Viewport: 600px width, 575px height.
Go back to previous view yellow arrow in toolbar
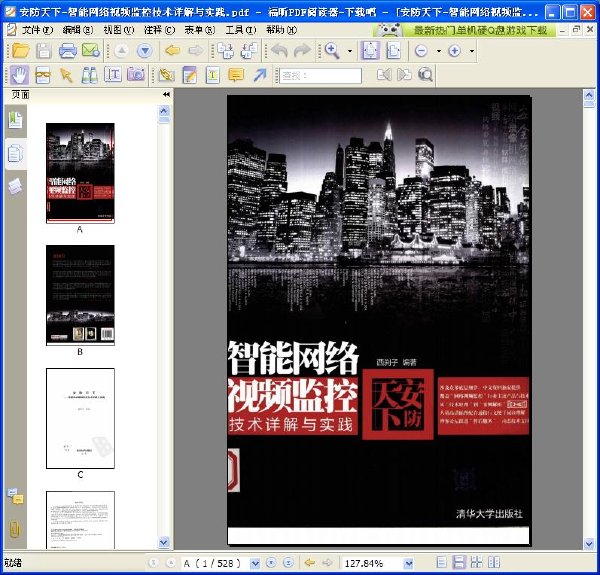(173, 50)
